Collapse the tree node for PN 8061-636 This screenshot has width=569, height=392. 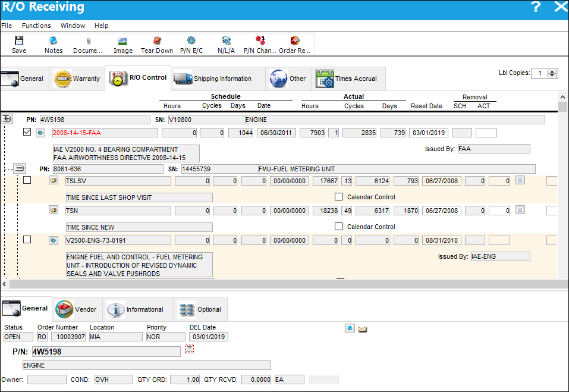(x=20, y=168)
